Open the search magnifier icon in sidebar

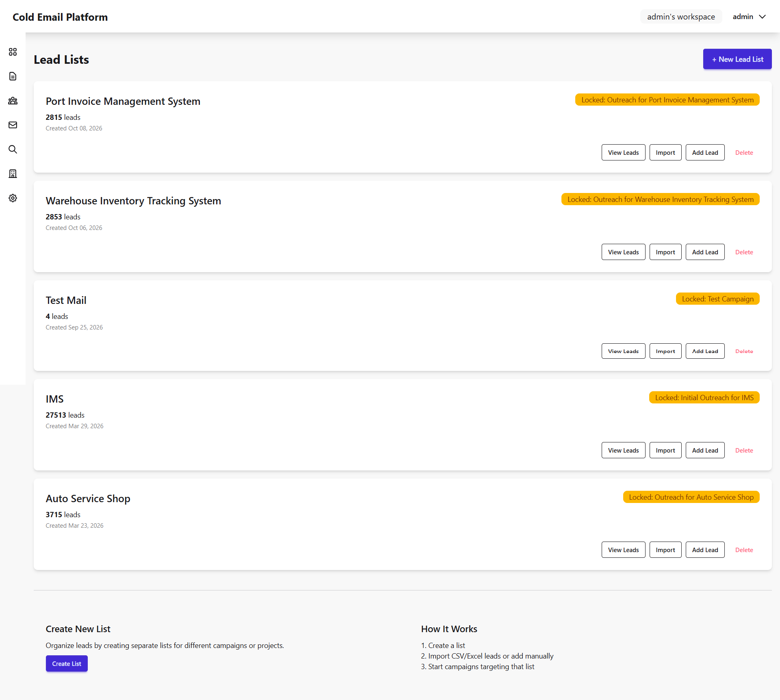click(13, 150)
